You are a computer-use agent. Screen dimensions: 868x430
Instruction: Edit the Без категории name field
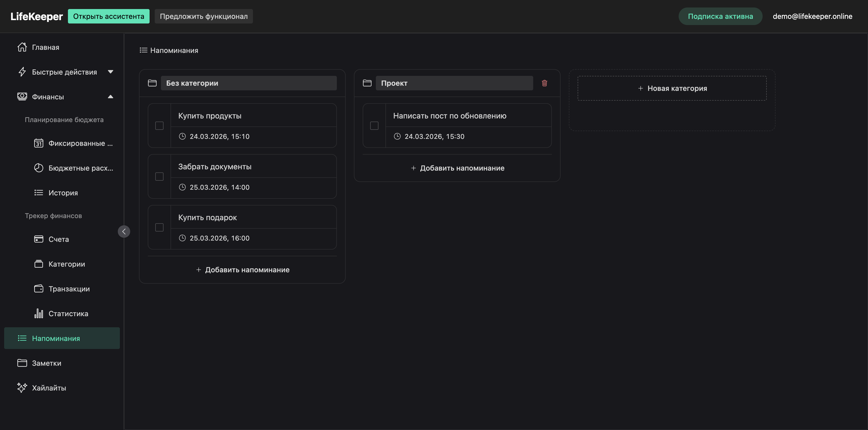point(249,83)
